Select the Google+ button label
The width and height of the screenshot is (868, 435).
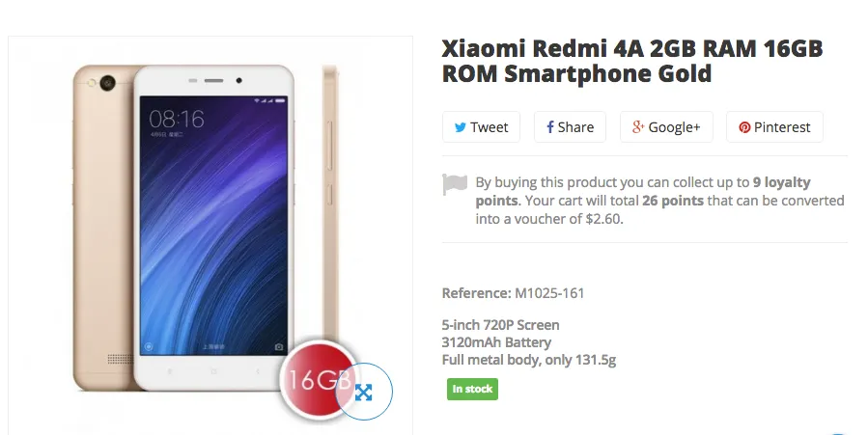[674, 127]
